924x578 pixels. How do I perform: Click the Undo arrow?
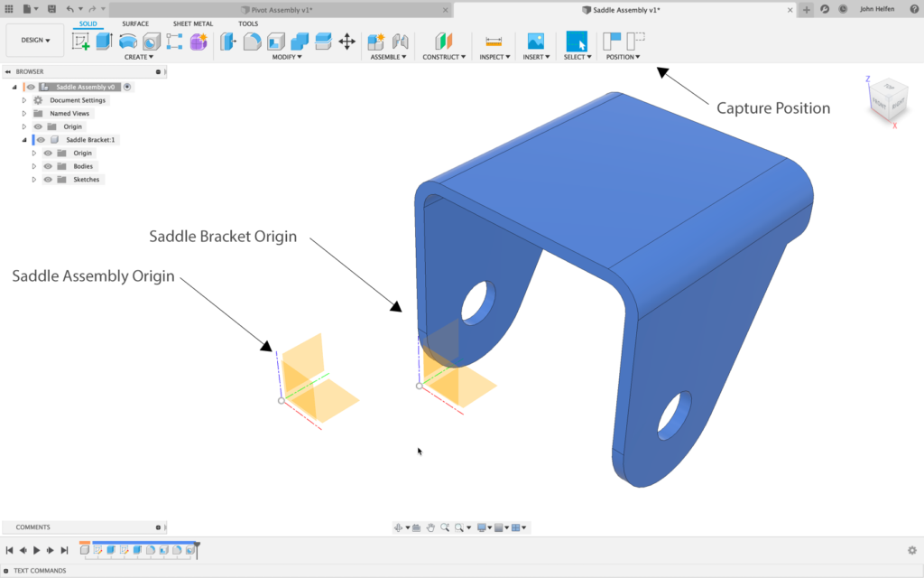pyautogui.click(x=70, y=9)
